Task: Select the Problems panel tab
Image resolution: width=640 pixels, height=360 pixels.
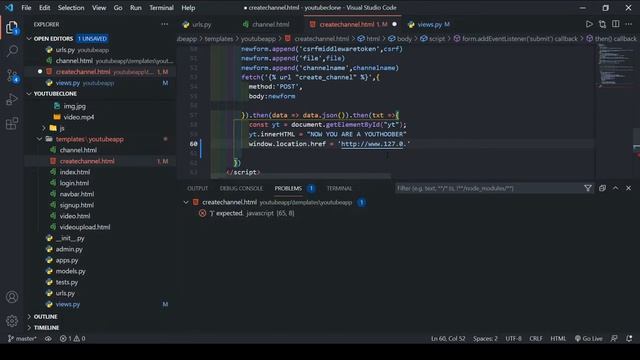Action: click(x=288, y=188)
